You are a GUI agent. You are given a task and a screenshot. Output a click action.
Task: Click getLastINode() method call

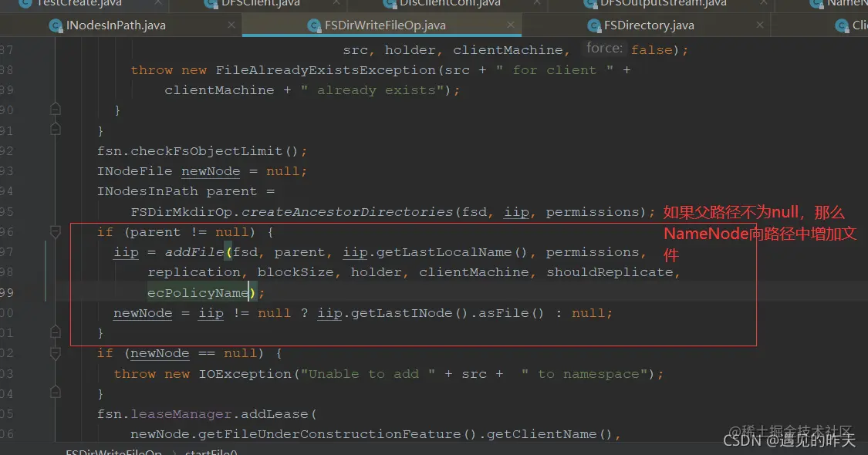[410, 313]
